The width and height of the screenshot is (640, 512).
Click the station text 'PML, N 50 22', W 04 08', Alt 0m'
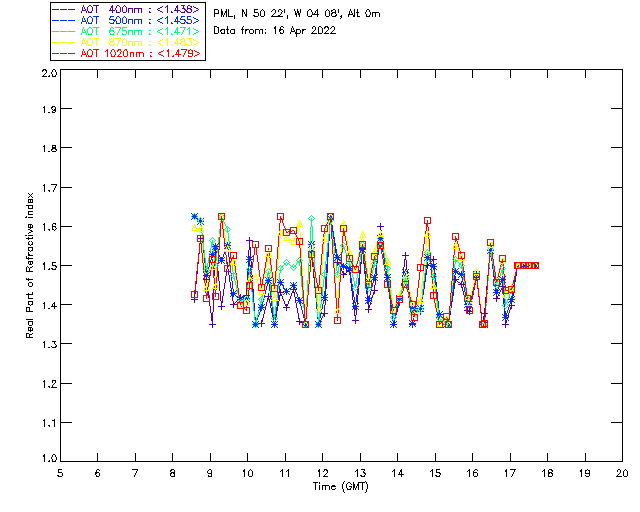tap(297, 14)
